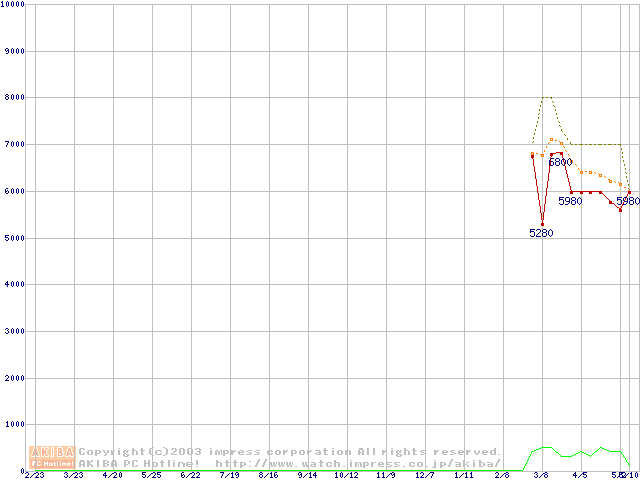Viewport: 640px width, 480px height.
Task: Click the 2/23 date on the x-axis
Action: click(x=34, y=475)
